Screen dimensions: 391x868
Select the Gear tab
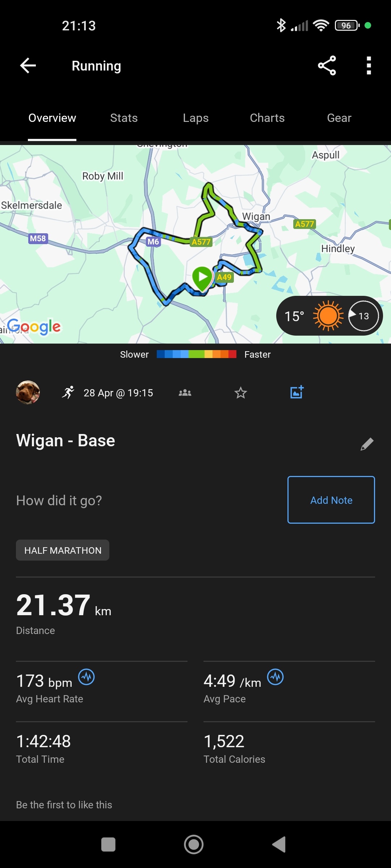click(339, 118)
